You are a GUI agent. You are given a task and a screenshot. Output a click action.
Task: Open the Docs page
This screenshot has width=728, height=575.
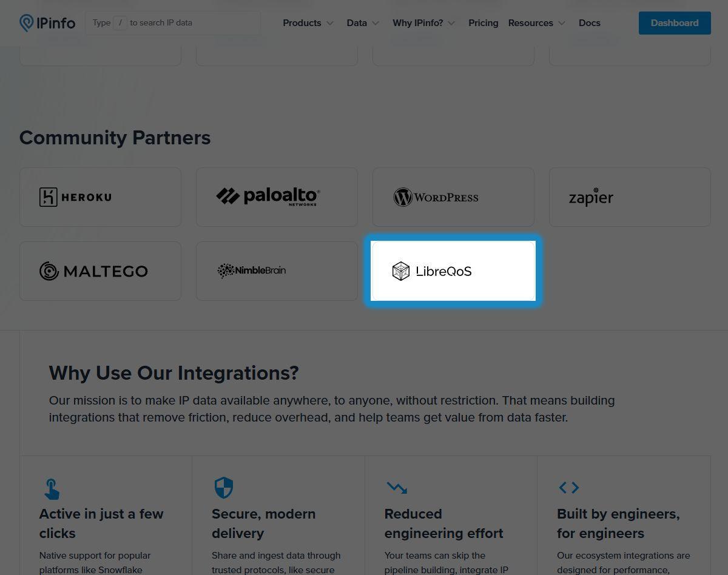[x=589, y=23]
